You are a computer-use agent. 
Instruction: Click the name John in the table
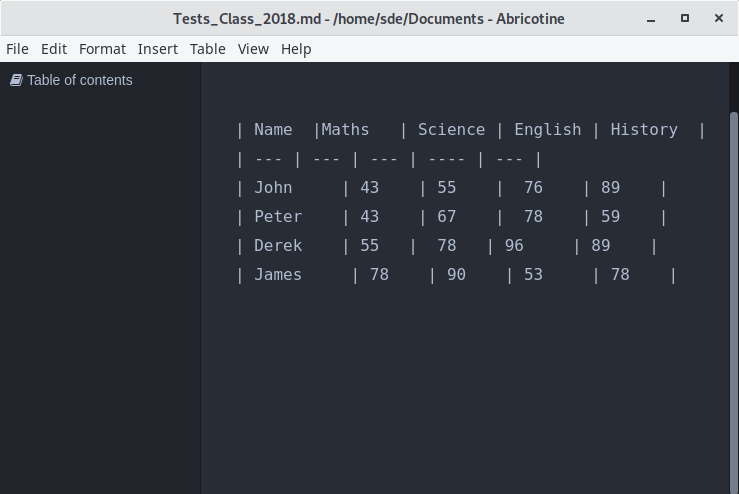pos(273,188)
